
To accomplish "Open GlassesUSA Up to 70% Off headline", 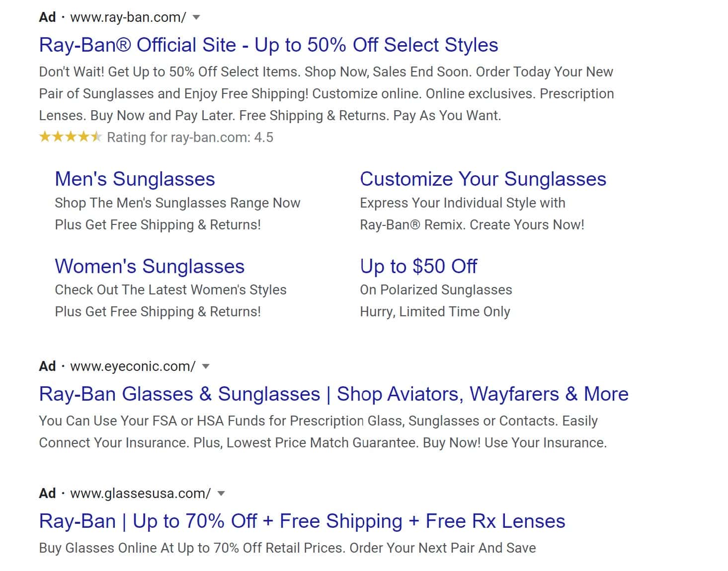I will [x=302, y=521].
